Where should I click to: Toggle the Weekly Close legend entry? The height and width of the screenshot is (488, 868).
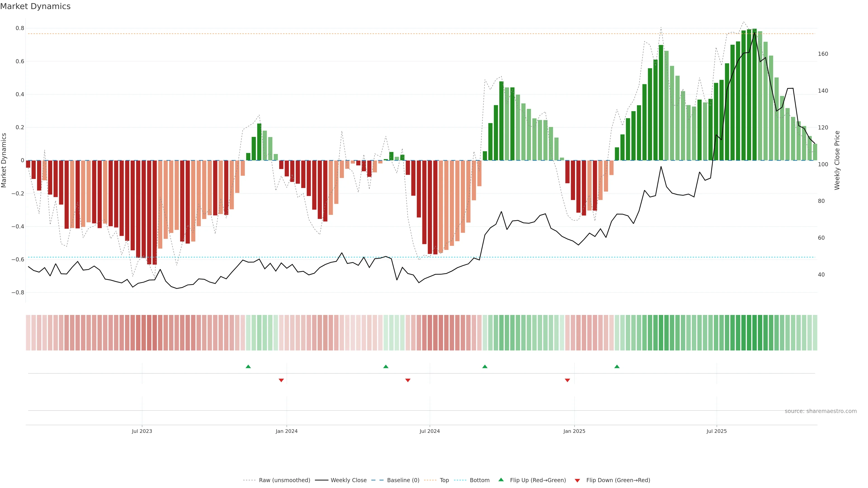click(348, 480)
